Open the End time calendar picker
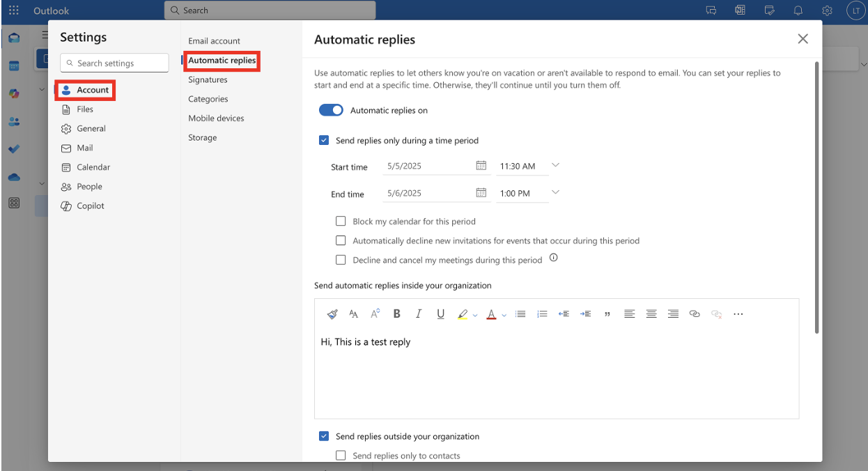 tap(481, 192)
